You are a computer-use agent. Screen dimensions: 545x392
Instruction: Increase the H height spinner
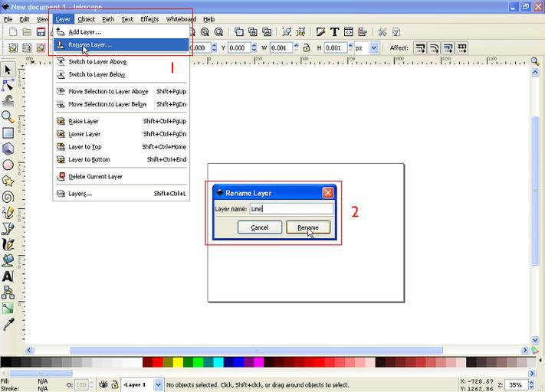pyautogui.click(x=350, y=45)
